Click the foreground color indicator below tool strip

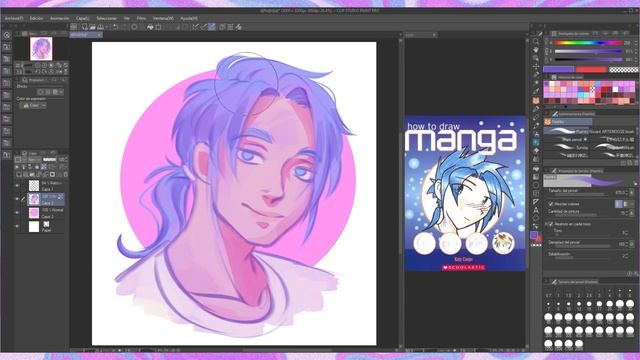point(534,235)
